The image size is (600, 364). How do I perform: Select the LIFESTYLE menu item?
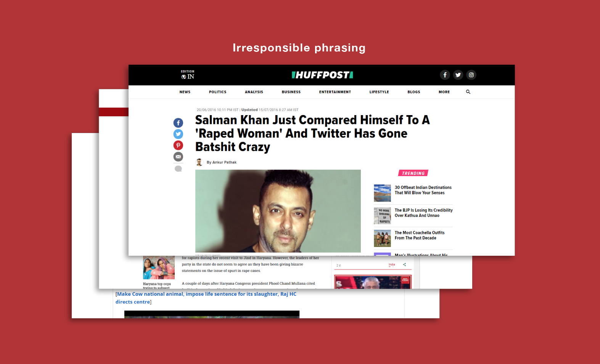pos(379,92)
